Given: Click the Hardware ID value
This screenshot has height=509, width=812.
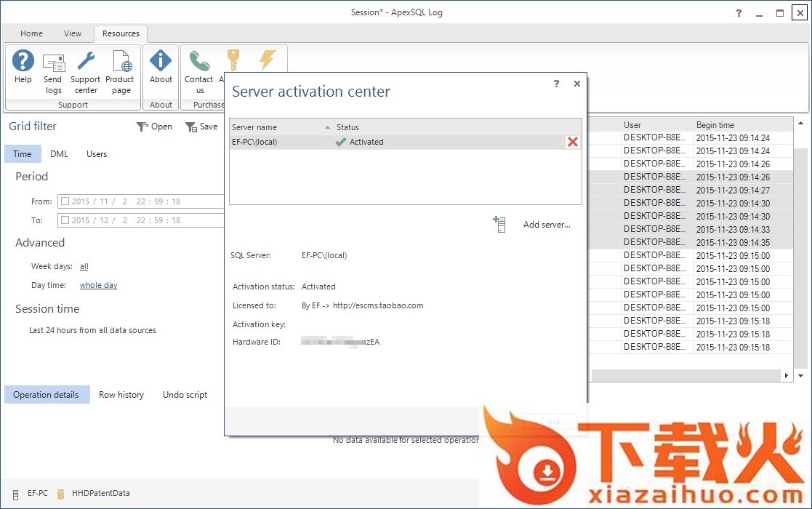Looking at the screenshot, I should point(340,342).
